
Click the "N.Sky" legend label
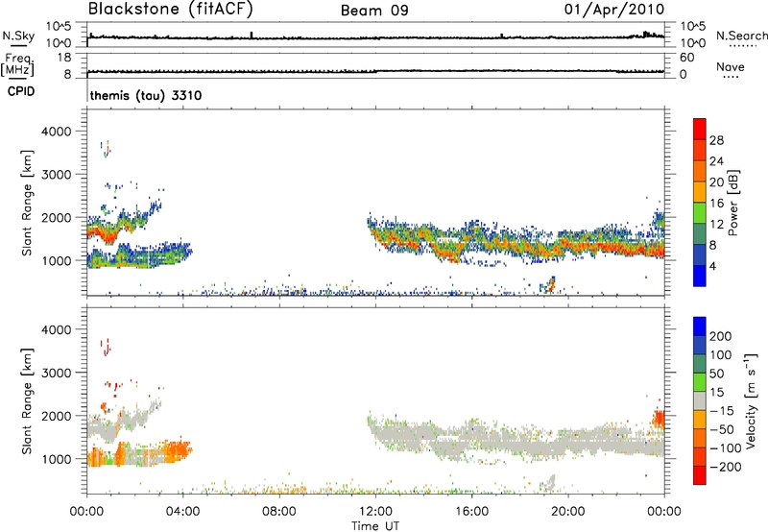tap(18, 36)
